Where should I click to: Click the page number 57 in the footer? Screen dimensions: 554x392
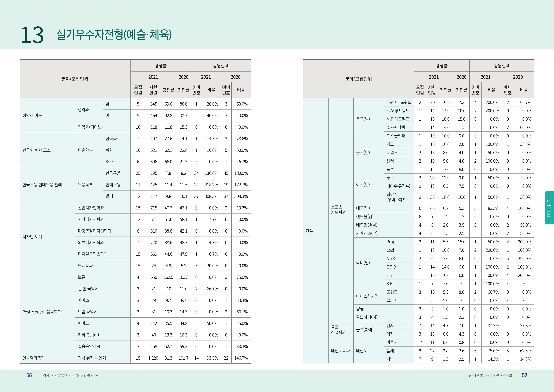pyautogui.click(x=525, y=375)
